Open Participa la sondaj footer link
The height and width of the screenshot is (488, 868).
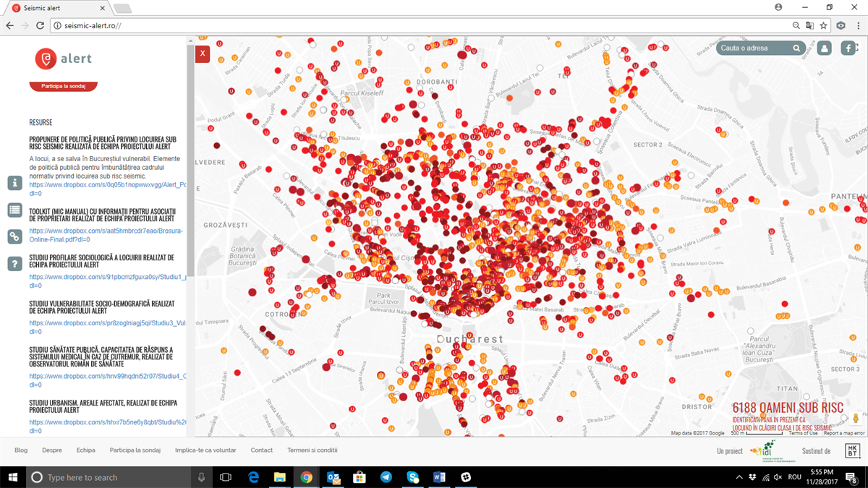(x=135, y=450)
